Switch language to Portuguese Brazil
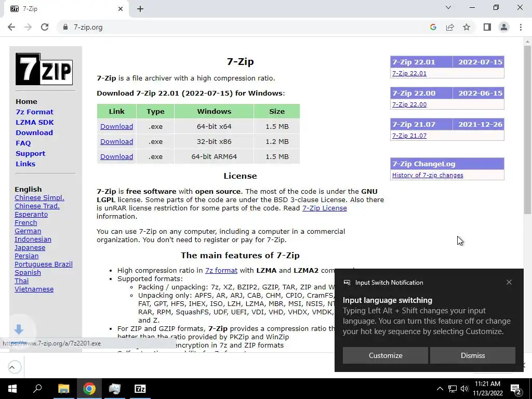Screen dimensions: 532x399 (x=44, y=264)
